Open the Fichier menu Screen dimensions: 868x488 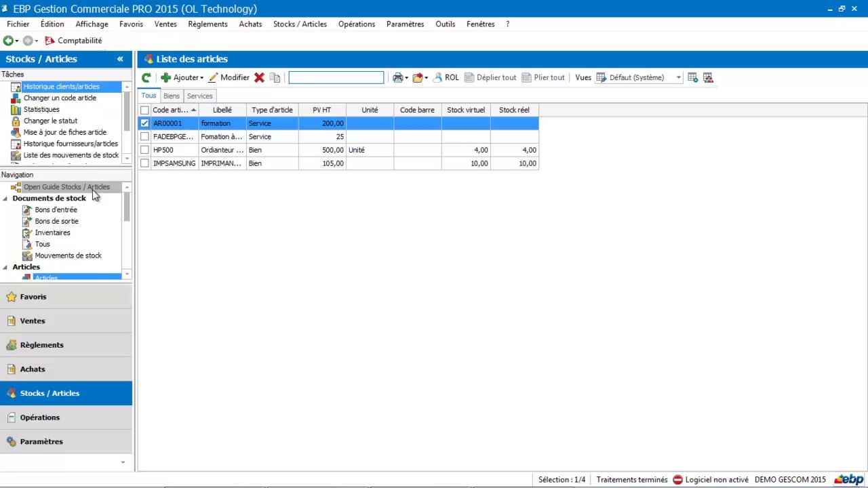[18, 24]
